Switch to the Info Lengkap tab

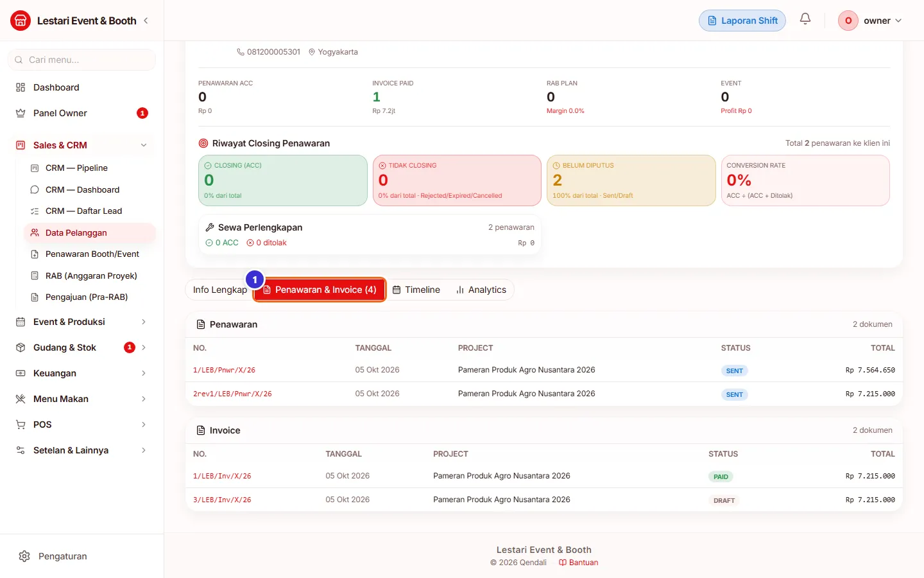(x=219, y=290)
